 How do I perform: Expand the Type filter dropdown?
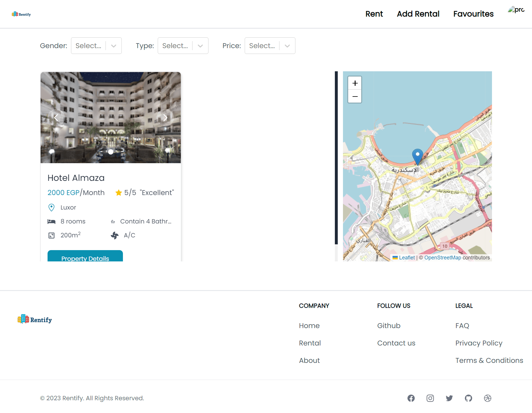coord(183,46)
